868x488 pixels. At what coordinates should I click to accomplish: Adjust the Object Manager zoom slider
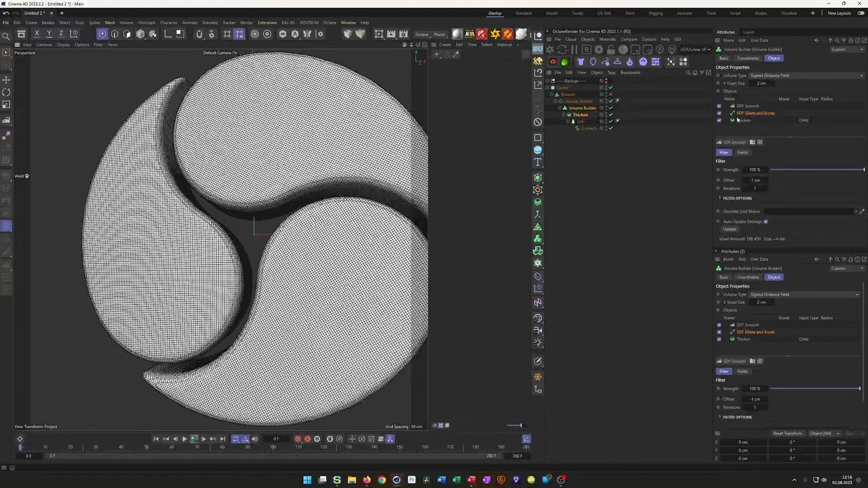pyautogui.click(x=514, y=426)
